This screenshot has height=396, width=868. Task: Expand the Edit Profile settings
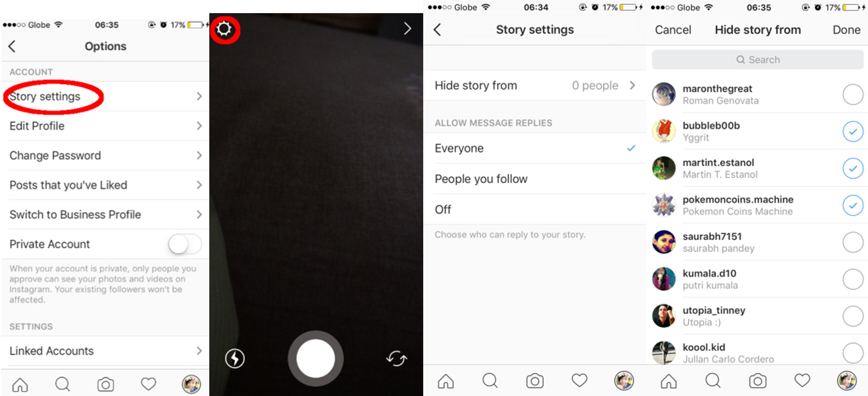105,126
